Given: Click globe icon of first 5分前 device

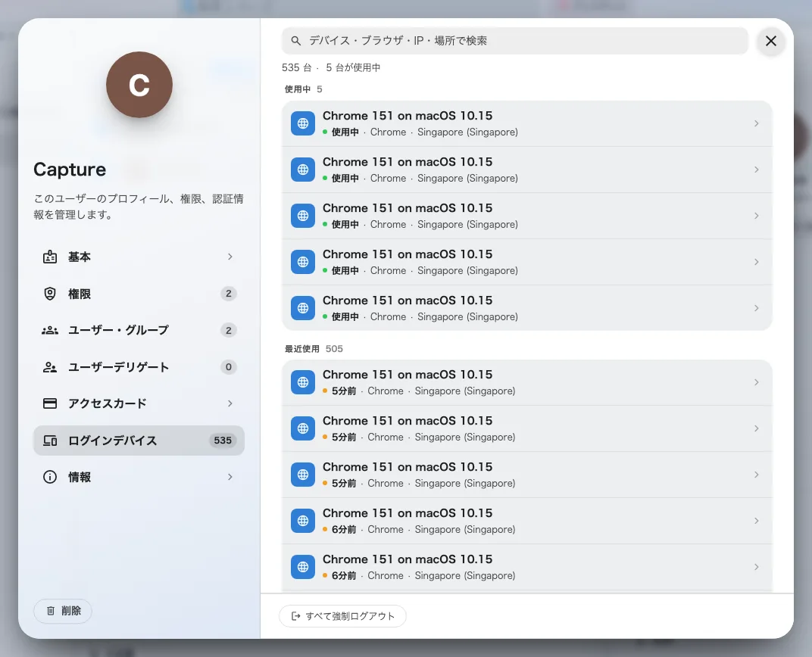Looking at the screenshot, I should (x=303, y=382).
